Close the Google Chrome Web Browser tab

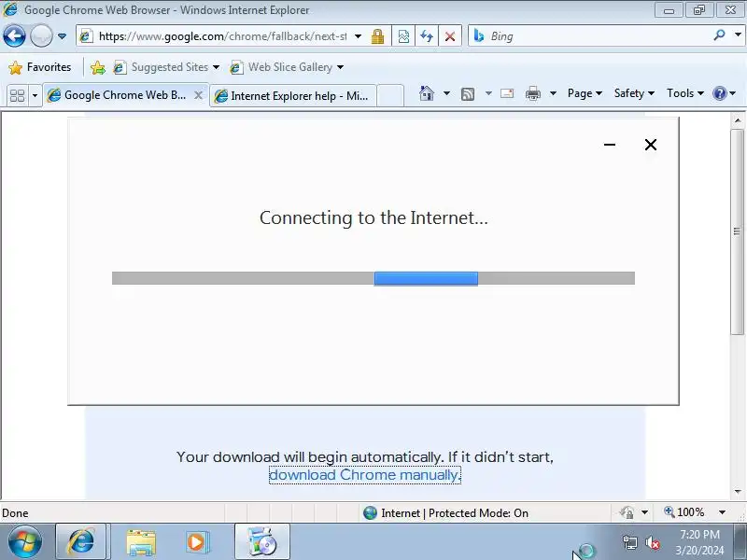tap(199, 95)
